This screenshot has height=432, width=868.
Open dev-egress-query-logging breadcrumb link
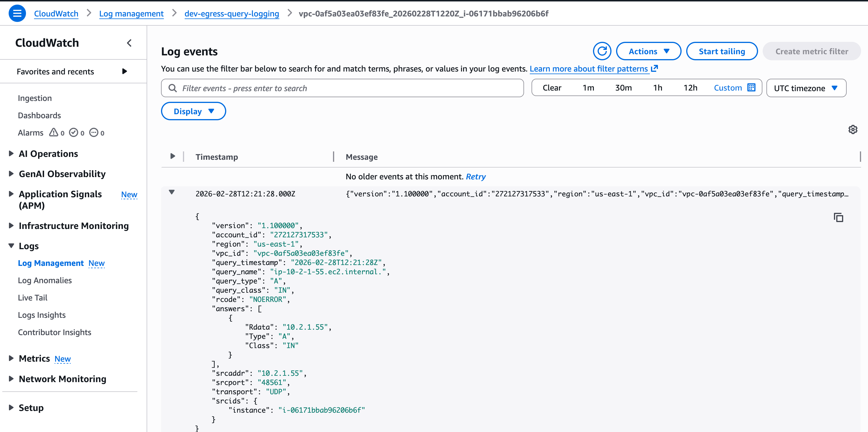(x=231, y=14)
